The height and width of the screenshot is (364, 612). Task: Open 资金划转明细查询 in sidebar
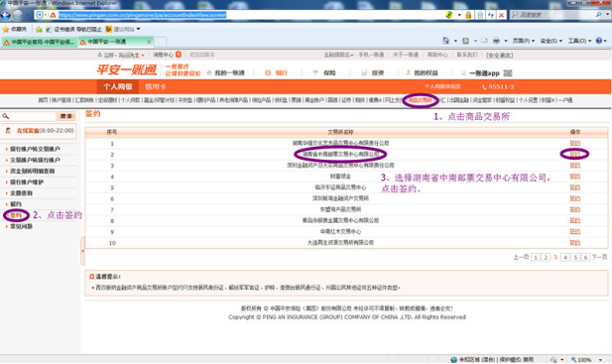[x=33, y=171]
